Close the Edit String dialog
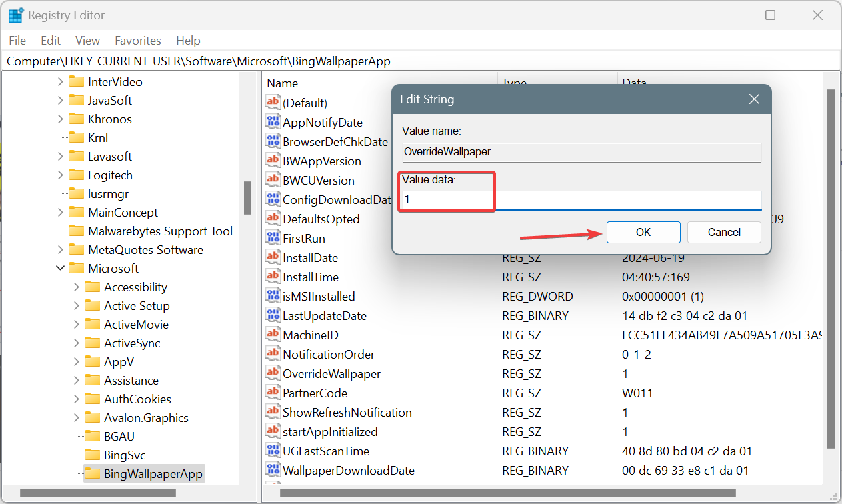This screenshot has width=842, height=504. (x=754, y=99)
